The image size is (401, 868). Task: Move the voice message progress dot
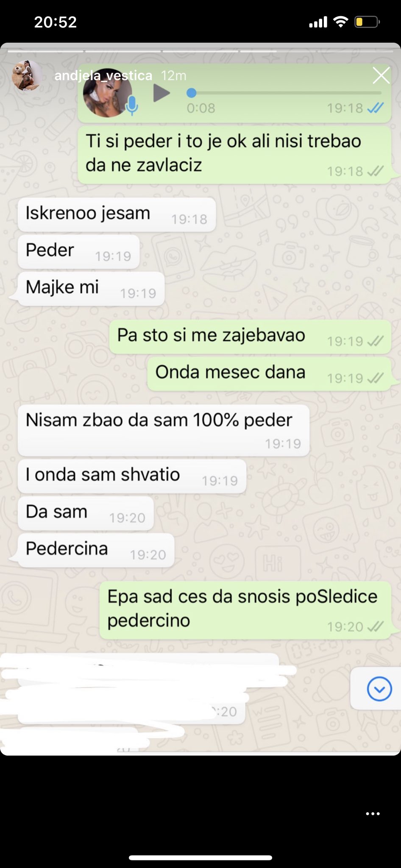click(192, 93)
